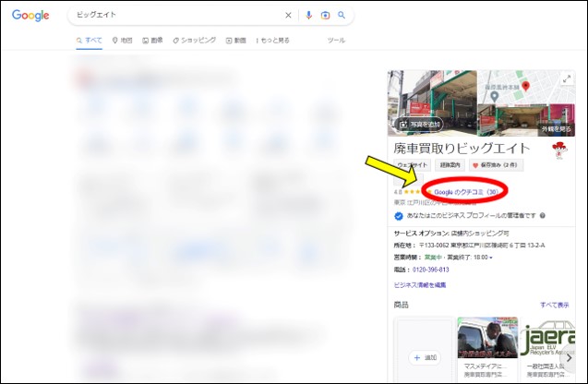Open Google Lens camera search

(x=325, y=16)
